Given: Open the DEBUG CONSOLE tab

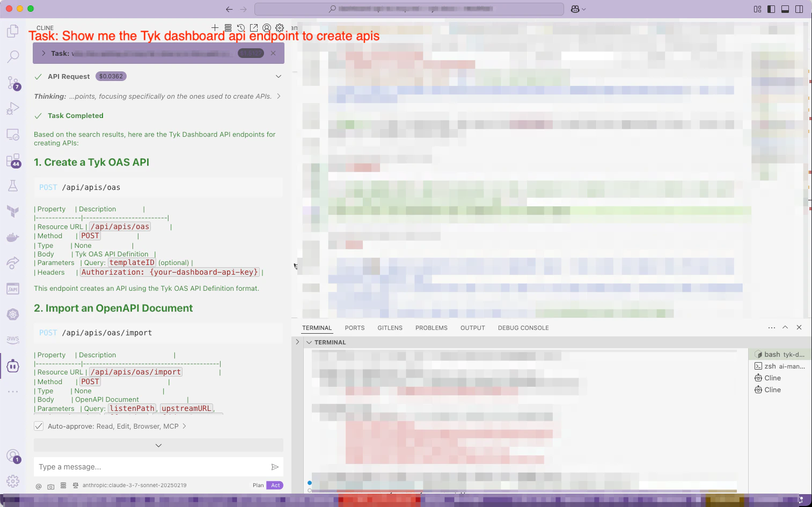Looking at the screenshot, I should (x=523, y=328).
